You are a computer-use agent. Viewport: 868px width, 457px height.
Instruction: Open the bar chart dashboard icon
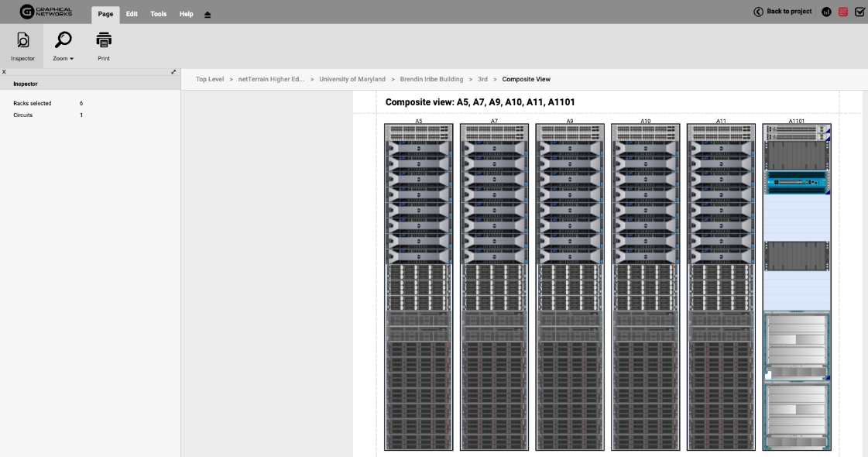pos(826,12)
